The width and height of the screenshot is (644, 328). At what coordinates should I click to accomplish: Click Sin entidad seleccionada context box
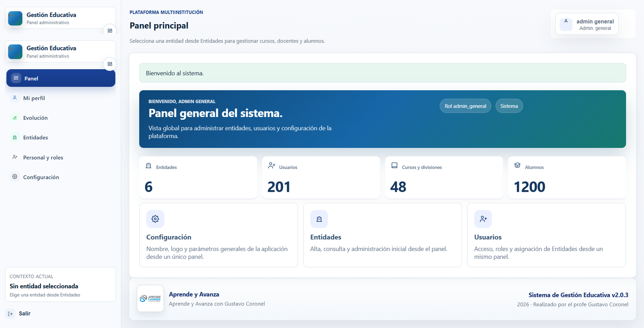(x=60, y=284)
